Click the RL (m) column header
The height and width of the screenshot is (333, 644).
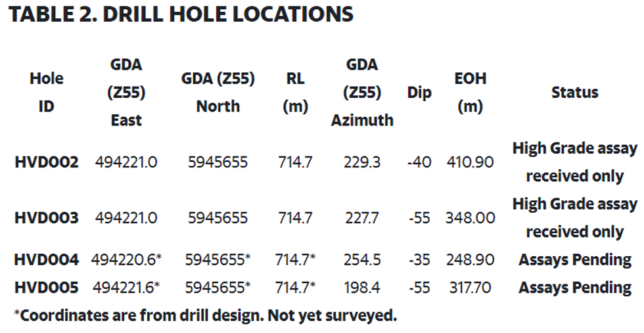click(x=295, y=92)
